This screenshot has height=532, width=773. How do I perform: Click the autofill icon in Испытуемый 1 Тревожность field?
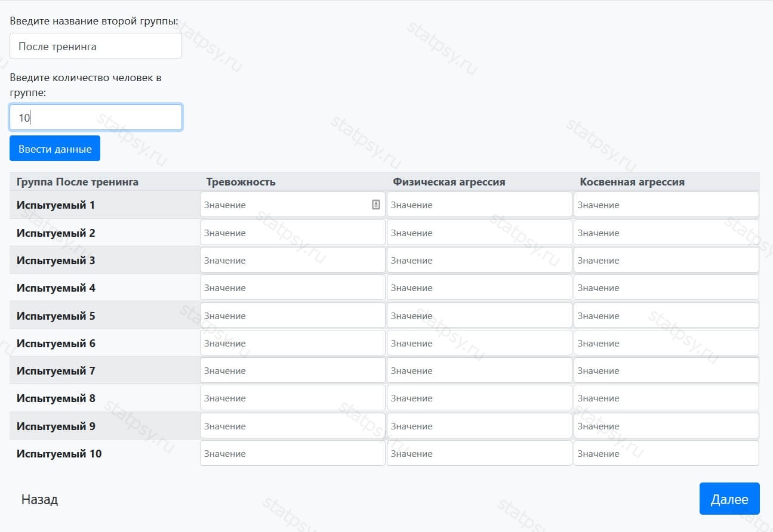point(376,205)
